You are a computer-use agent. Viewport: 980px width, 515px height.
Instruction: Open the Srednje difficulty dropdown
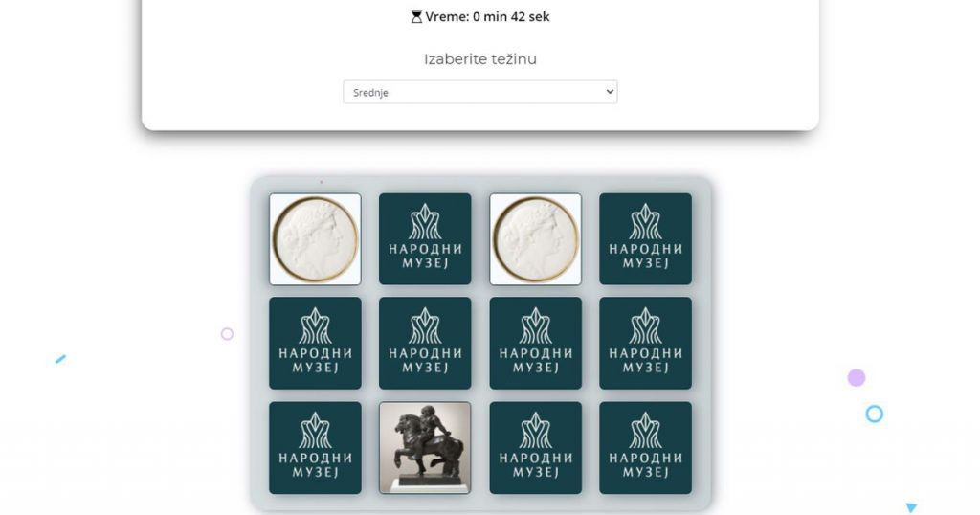(480, 92)
